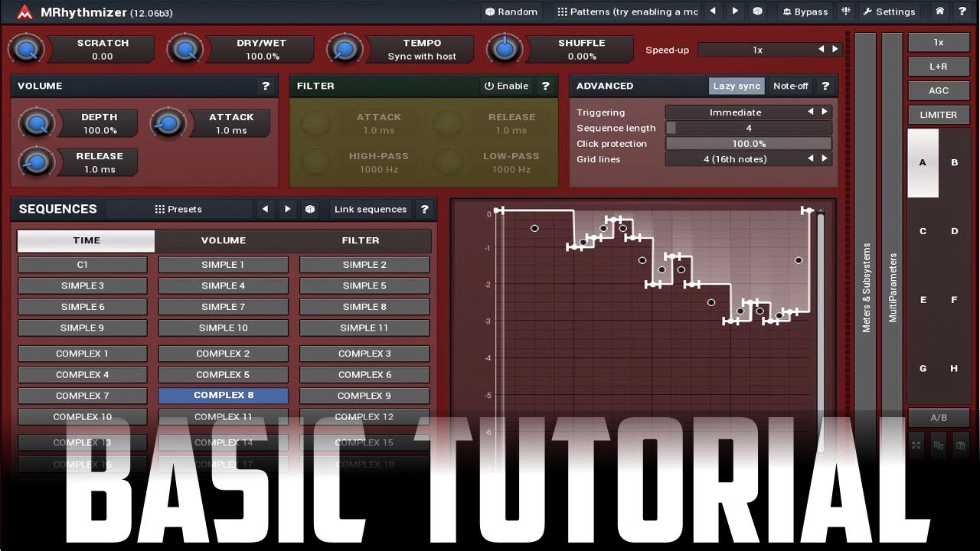Click the Sequence length slider
Image resolution: width=980 pixels, height=551 pixels.
click(749, 128)
